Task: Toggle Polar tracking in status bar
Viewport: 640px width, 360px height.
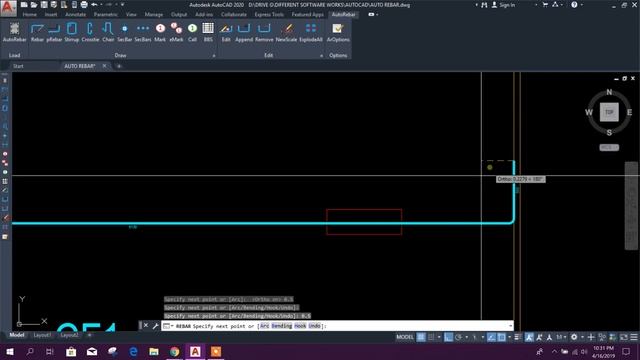Action: pyautogui.click(x=458, y=337)
